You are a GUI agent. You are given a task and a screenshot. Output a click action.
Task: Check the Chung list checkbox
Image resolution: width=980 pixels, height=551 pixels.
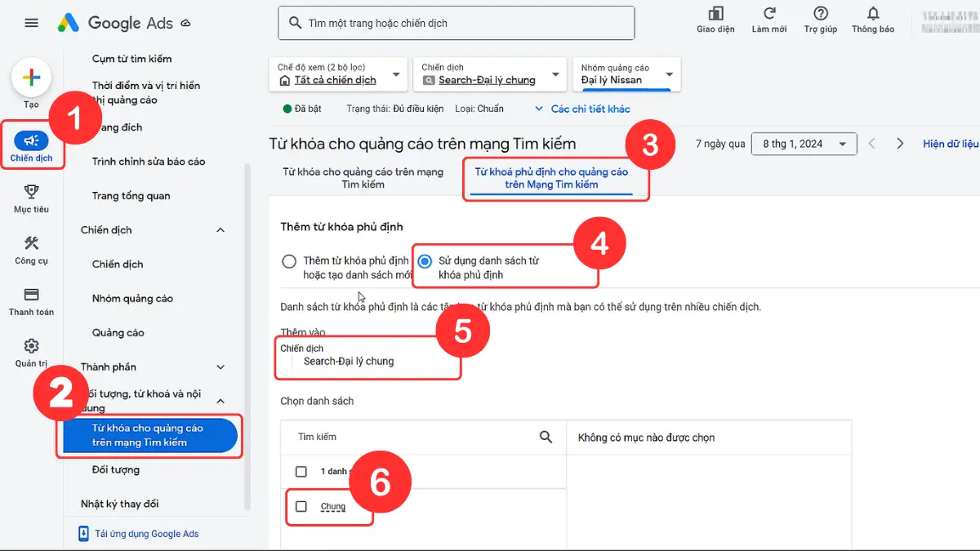[301, 507]
